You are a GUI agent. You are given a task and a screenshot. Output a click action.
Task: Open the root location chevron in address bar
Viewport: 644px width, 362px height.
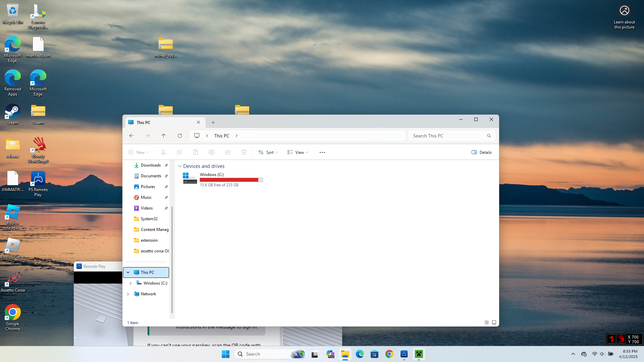207,136
